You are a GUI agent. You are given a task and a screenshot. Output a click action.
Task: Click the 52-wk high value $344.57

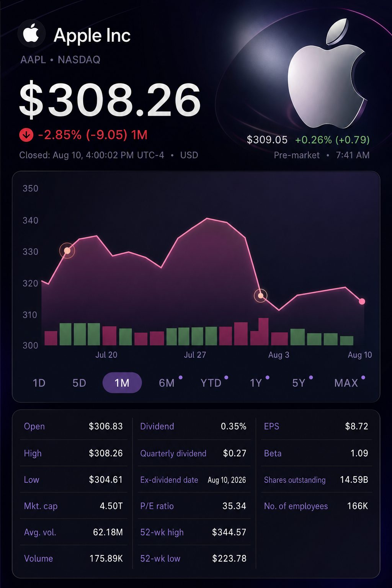229,532
